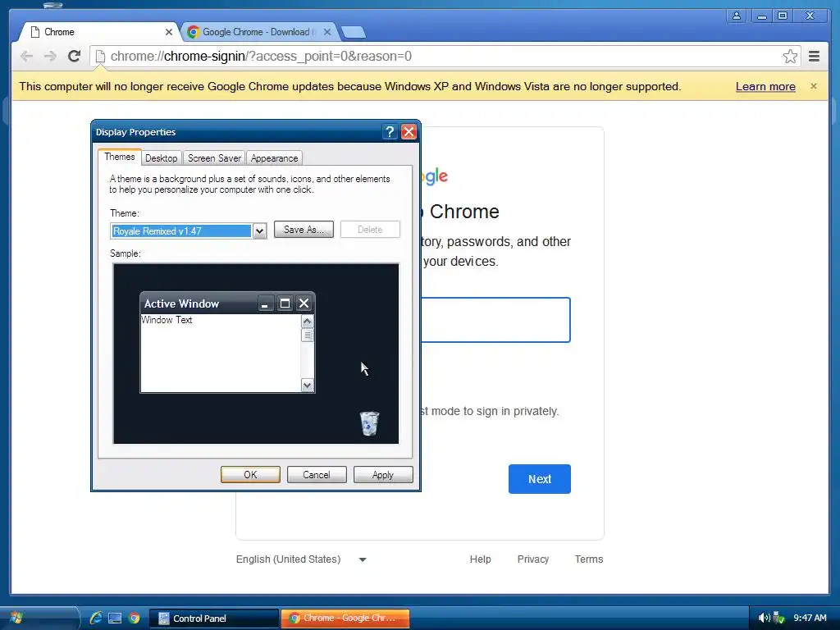This screenshot has height=630, width=840.
Task: Close the first Chrome tab
Action: coord(169,32)
